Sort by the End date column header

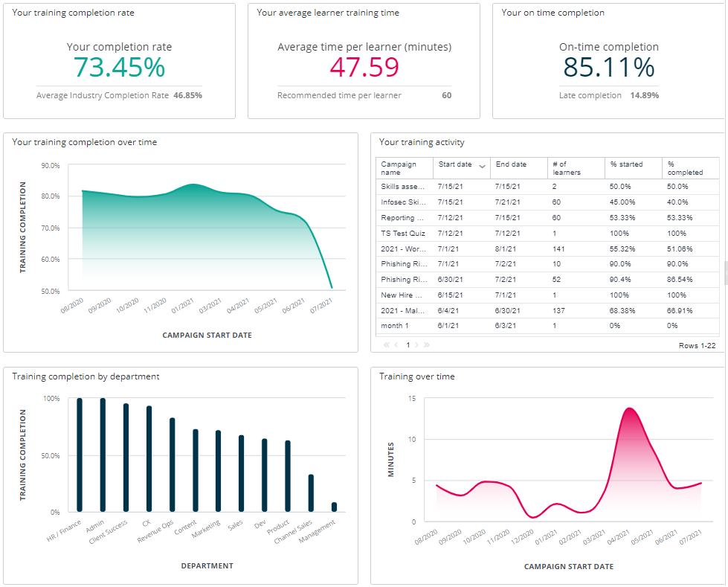coord(510,164)
